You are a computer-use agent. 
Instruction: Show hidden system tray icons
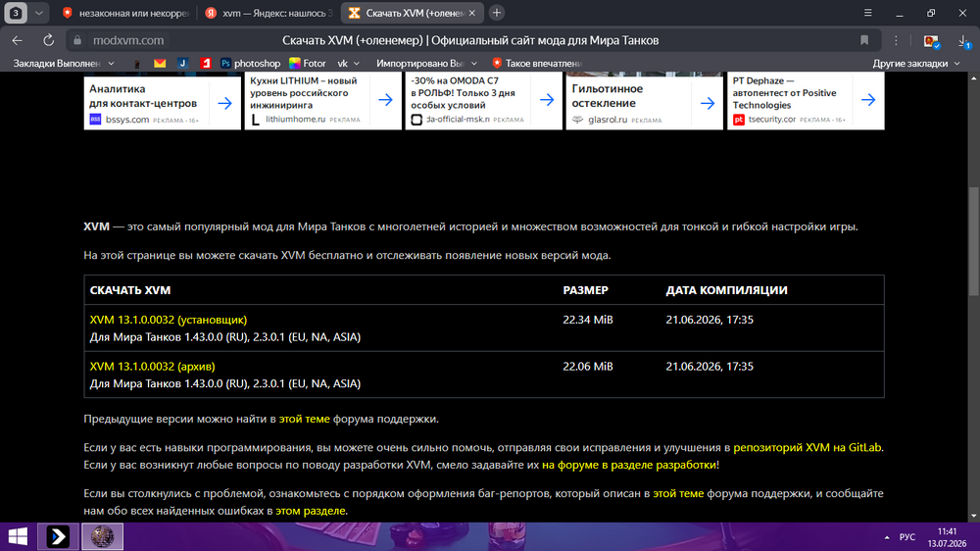point(886,537)
